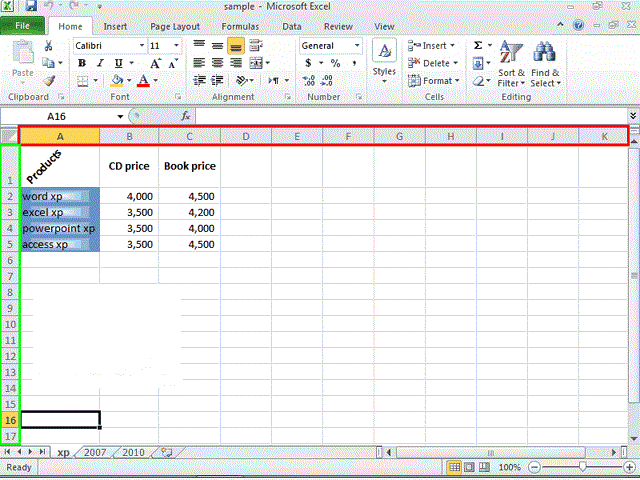Click Decrease Indent icon

click(x=199, y=80)
